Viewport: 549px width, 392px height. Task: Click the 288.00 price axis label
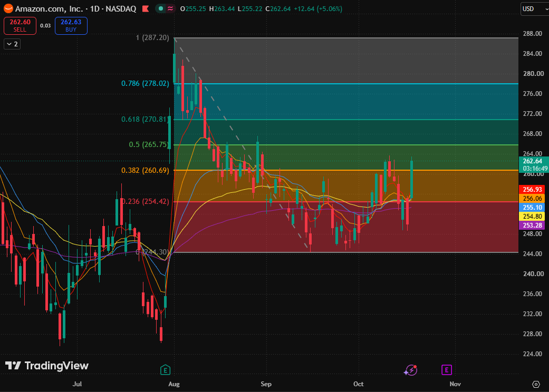(x=533, y=34)
